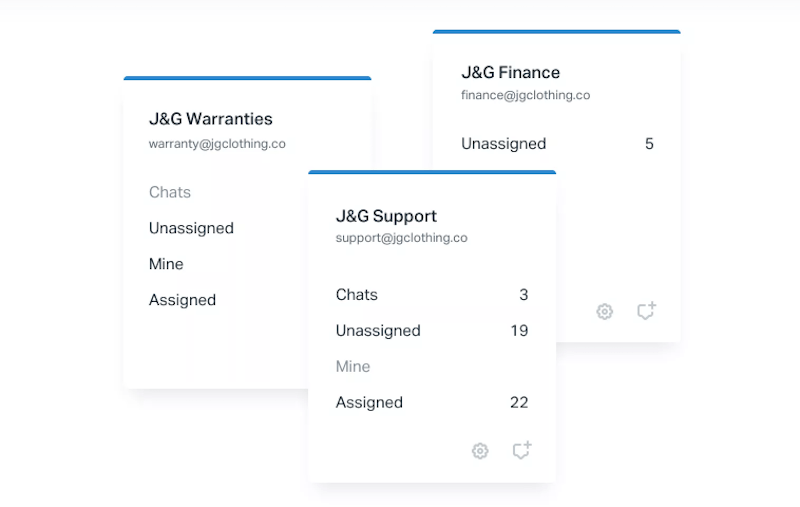800x507 pixels.
Task: Click unassigned count 5 in J&G Finance
Action: coord(649,144)
